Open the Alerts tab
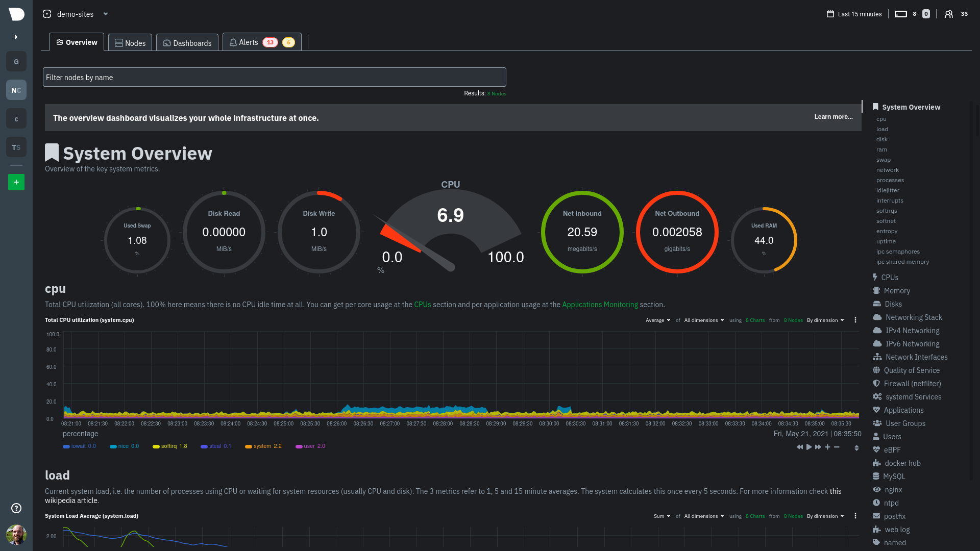Screen dimensions: 980x551 249,42
